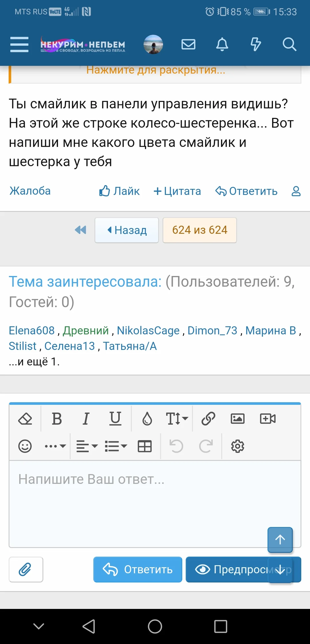Tap Android back navigation triangle
The width and height of the screenshot is (310, 644).
coord(89,626)
